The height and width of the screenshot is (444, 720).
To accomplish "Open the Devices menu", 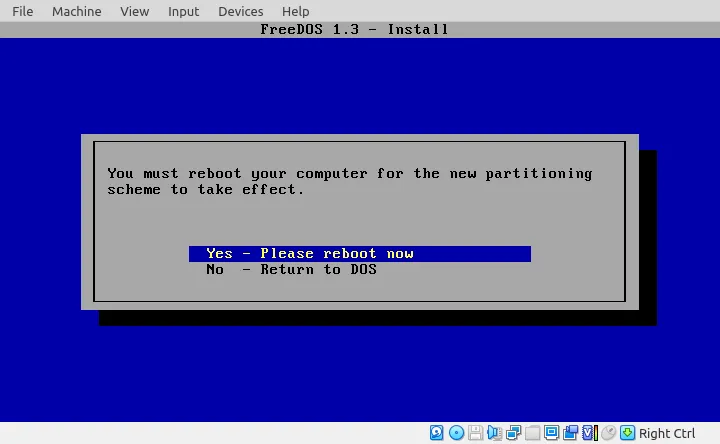I will (240, 11).
